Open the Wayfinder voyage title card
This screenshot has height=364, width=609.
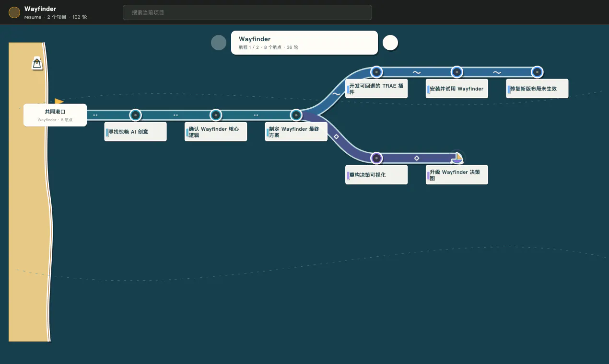(304, 43)
